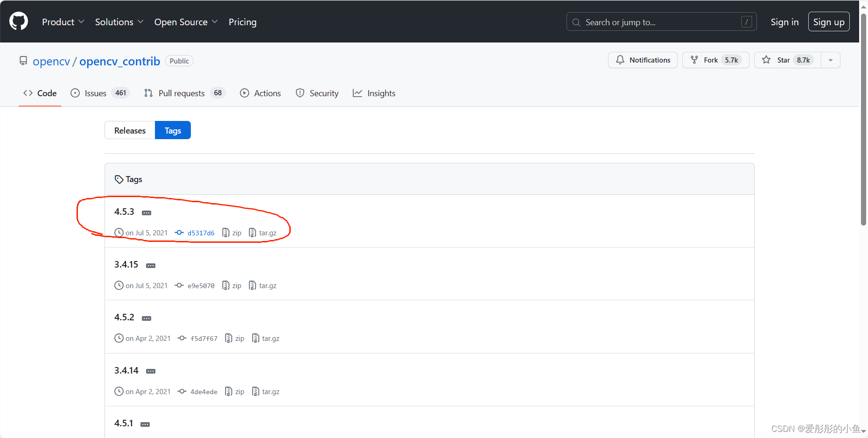Switch to the Security tab

(317, 93)
